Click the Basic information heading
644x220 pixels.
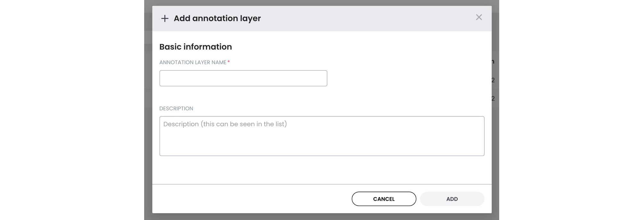point(195,47)
